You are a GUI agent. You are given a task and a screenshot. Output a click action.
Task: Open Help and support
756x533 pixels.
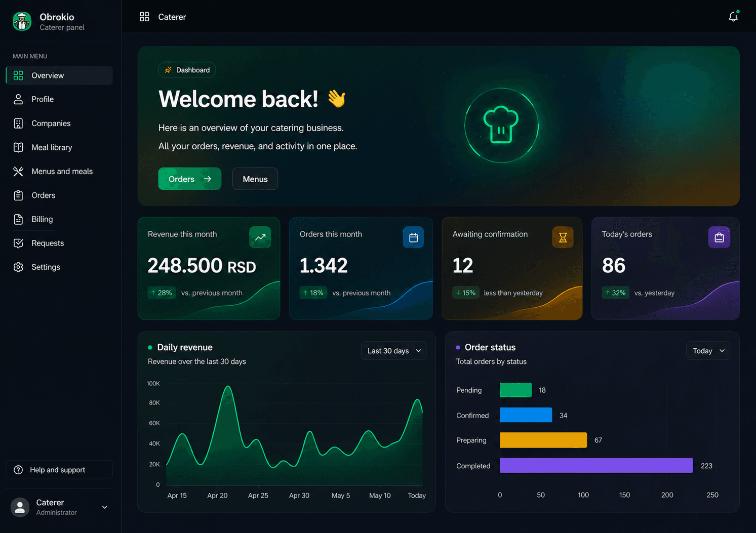59,470
